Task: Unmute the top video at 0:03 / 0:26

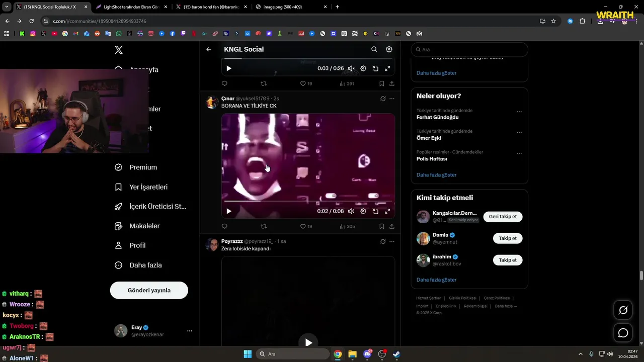Action: pyautogui.click(x=351, y=68)
